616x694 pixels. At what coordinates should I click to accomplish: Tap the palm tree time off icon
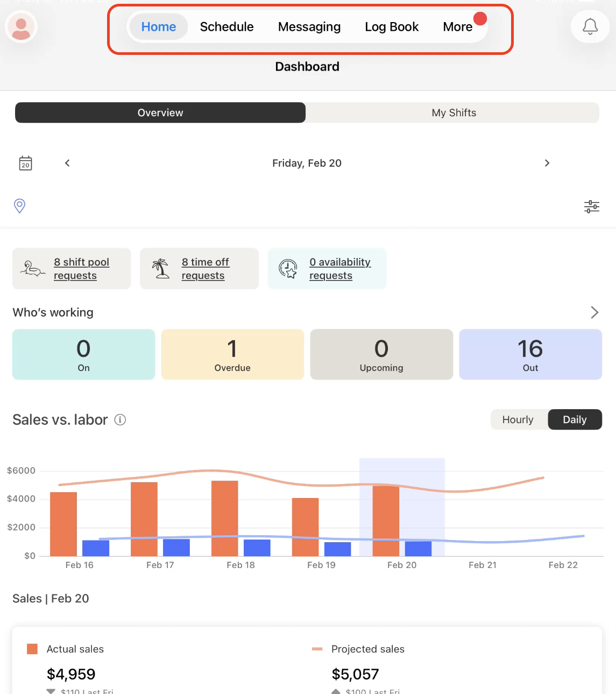[160, 268]
